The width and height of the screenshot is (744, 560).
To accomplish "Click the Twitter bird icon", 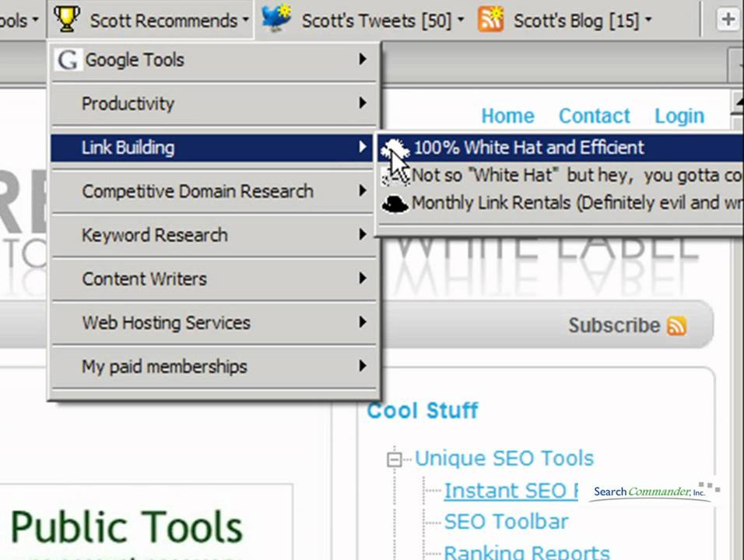I will [x=276, y=18].
